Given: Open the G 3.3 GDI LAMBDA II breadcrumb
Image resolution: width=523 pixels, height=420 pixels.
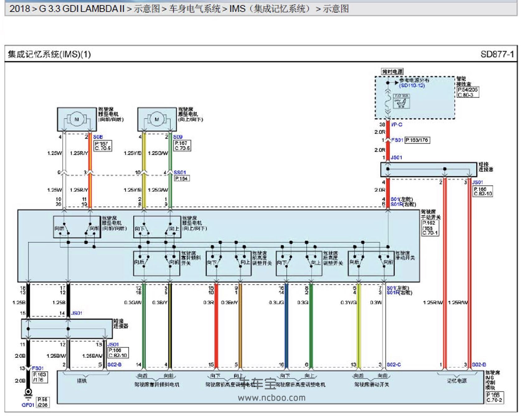Looking at the screenshot, I should point(82,9).
